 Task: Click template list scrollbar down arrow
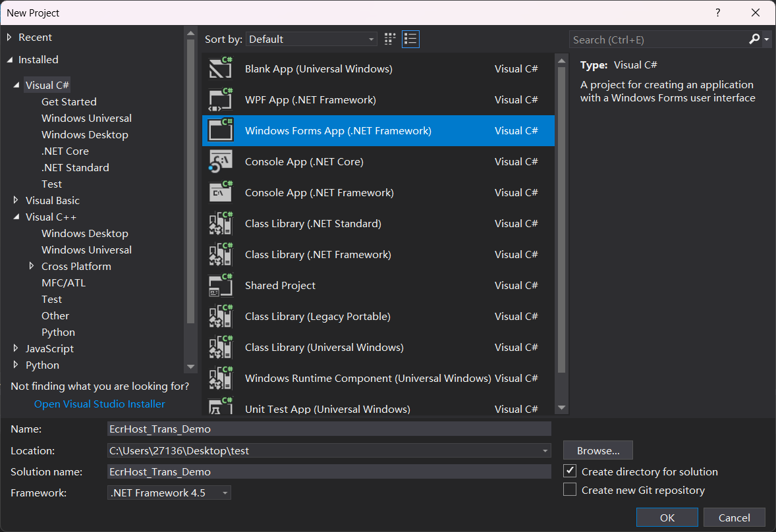[x=561, y=408]
